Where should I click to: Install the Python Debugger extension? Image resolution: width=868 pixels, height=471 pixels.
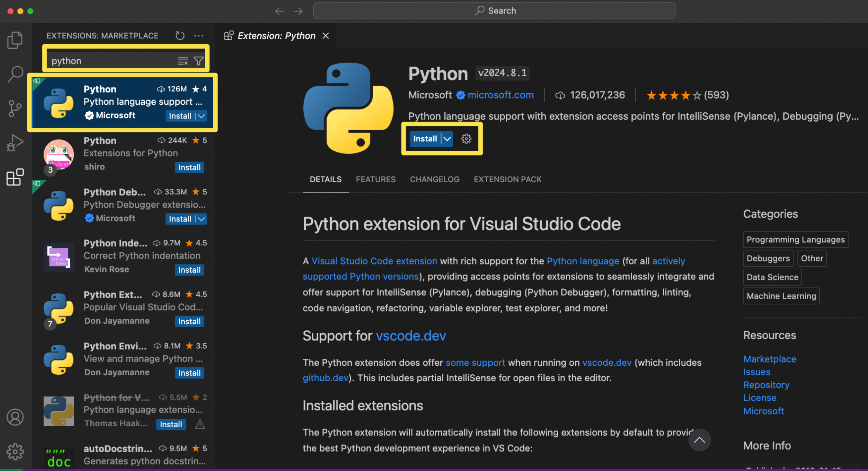[x=180, y=219]
